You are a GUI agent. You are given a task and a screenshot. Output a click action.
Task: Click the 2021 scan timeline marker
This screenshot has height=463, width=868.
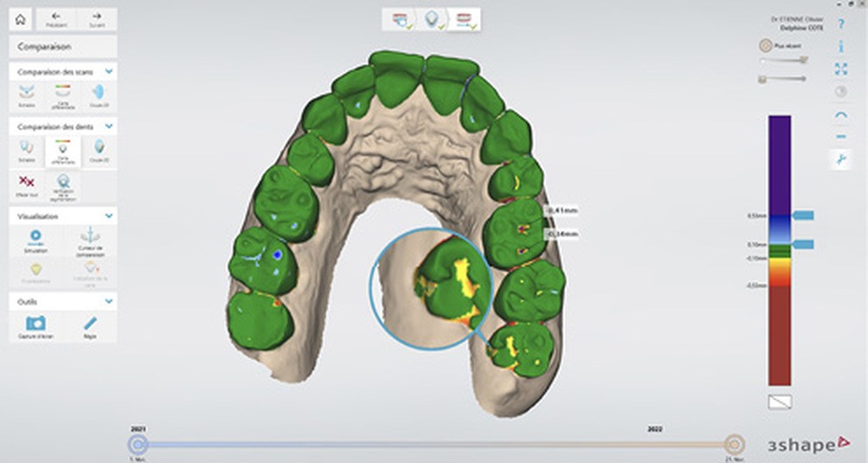(x=137, y=444)
